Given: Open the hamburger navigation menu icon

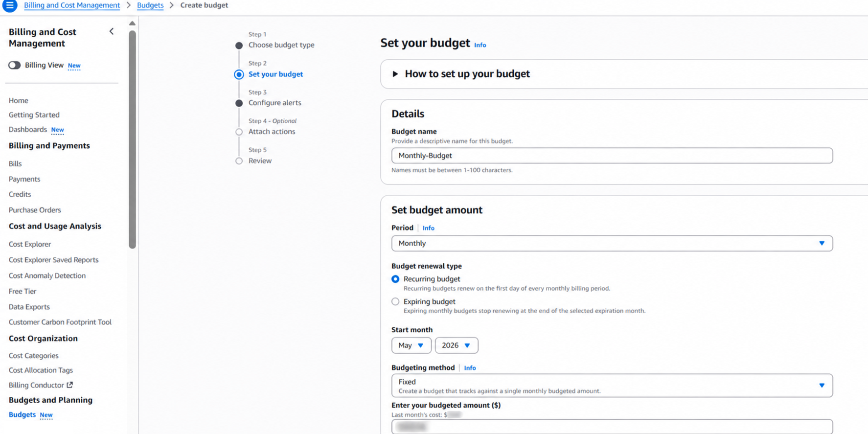Looking at the screenshot, I should [x=9, y=5].
